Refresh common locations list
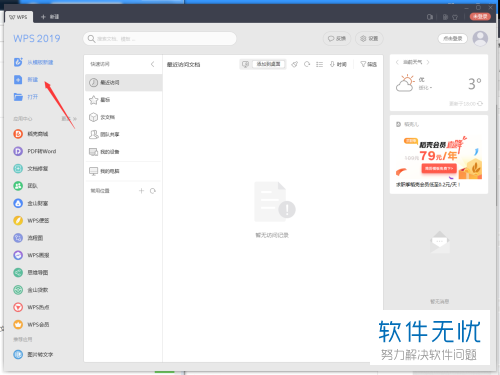This screenshot has height=375, width=500. click(153, 191)
